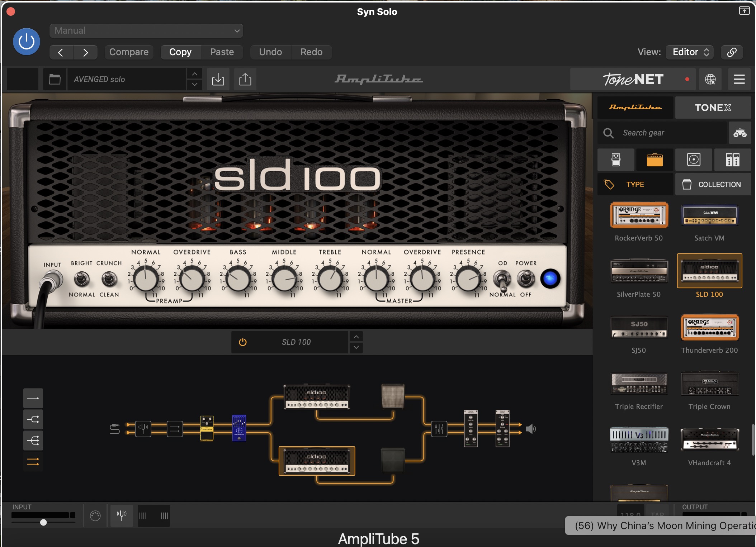Click the Paste button

point(222,52)
